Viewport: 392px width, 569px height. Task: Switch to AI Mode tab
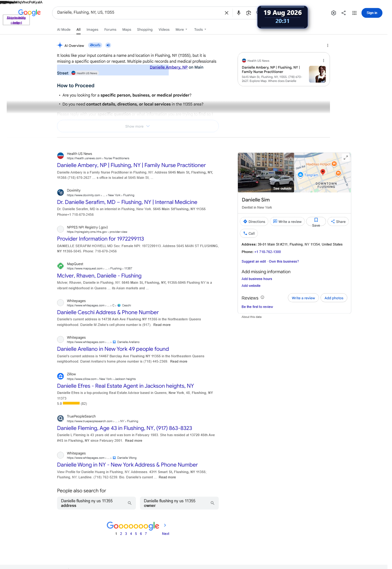point(64,29)
